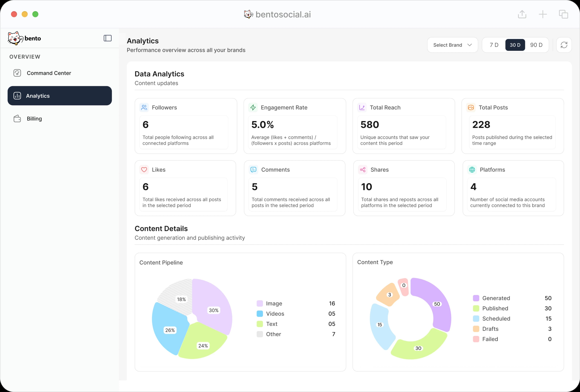The image size is (580, 392).
Task: Click the Drafts legend color swatch
Action: coord(476,329)
